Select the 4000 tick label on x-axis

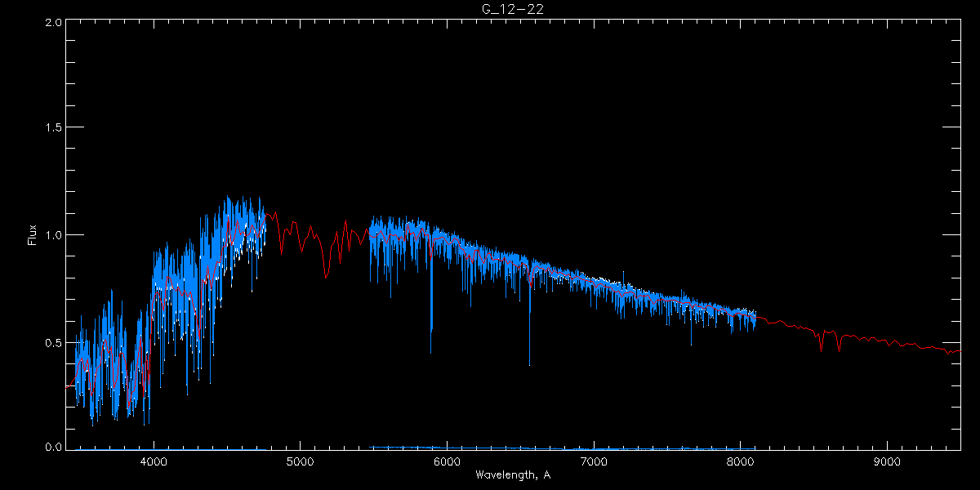pos(154,461)
